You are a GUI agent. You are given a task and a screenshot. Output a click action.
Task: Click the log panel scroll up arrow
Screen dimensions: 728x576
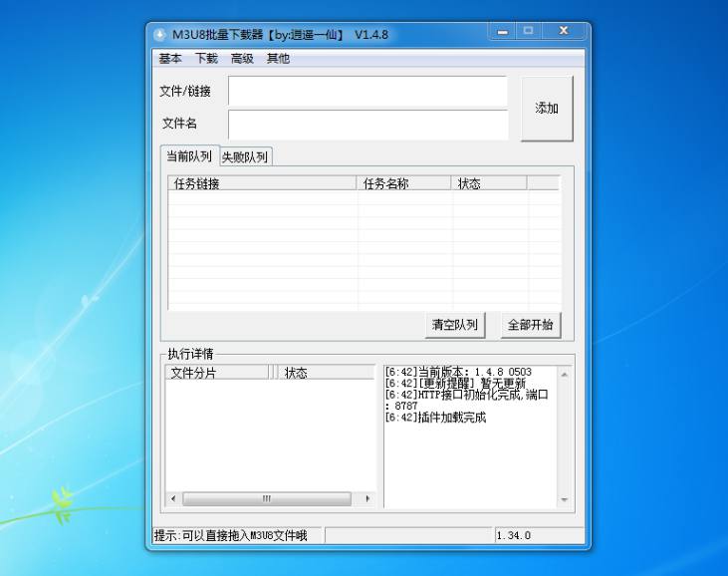(565, 375)
